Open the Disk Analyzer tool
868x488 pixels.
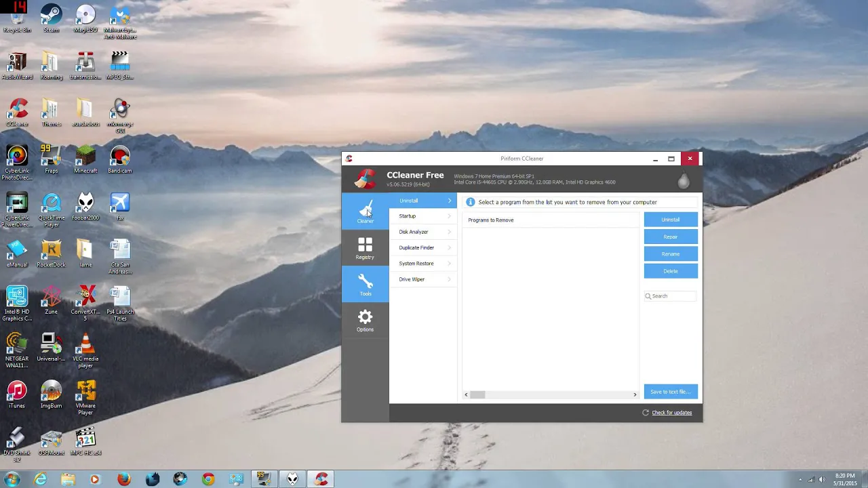click(x=423, y=232)
